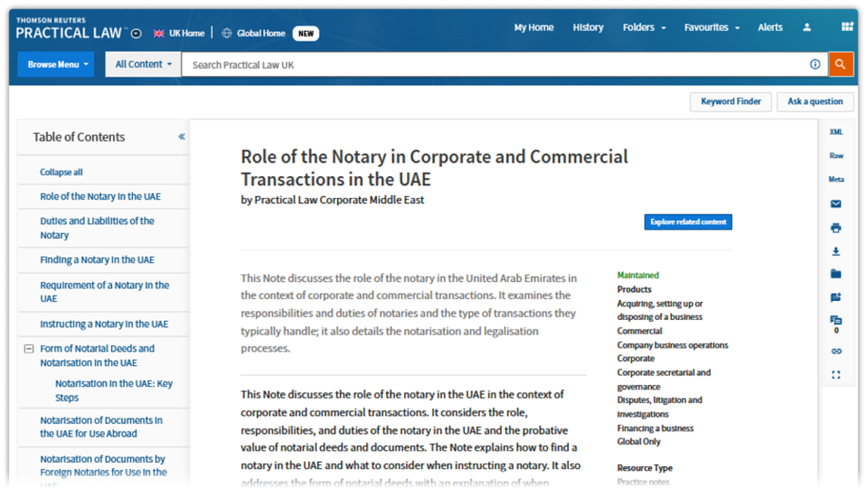Save the document to a folder
The width and height of the screenshot is (868, 488).
(x=835, y=274)
